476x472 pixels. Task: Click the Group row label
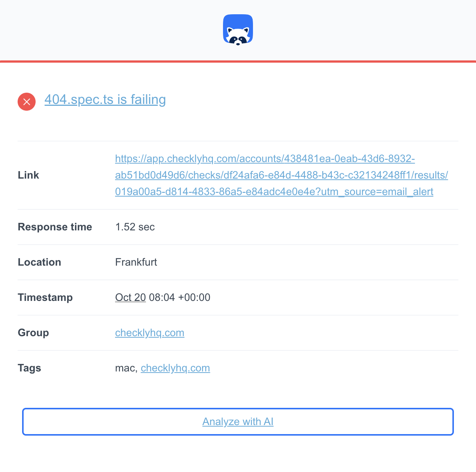[x=33, y=333]
